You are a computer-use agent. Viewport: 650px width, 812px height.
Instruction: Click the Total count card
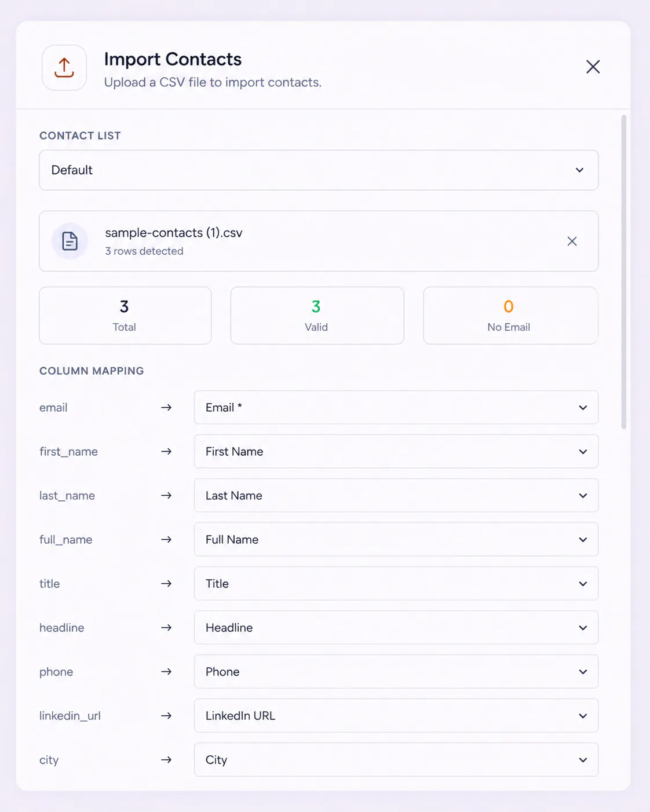pyautogui.click(x=125, y=316)
